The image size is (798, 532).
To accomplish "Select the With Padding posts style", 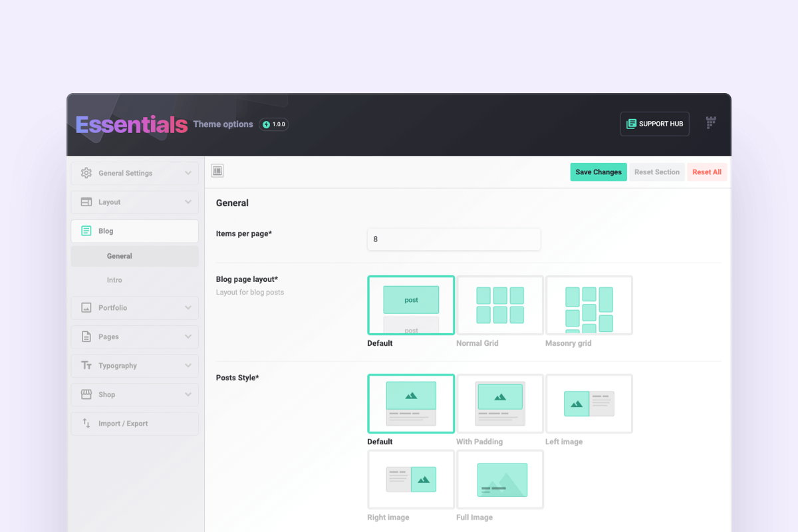I will (499, 404).
